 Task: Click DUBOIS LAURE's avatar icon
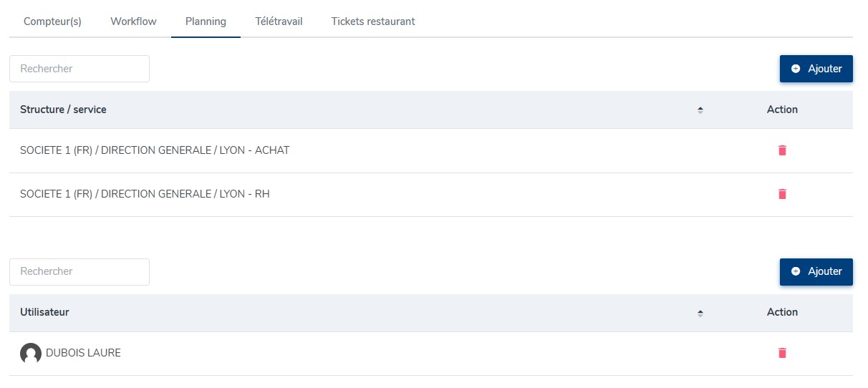[31, 353]
